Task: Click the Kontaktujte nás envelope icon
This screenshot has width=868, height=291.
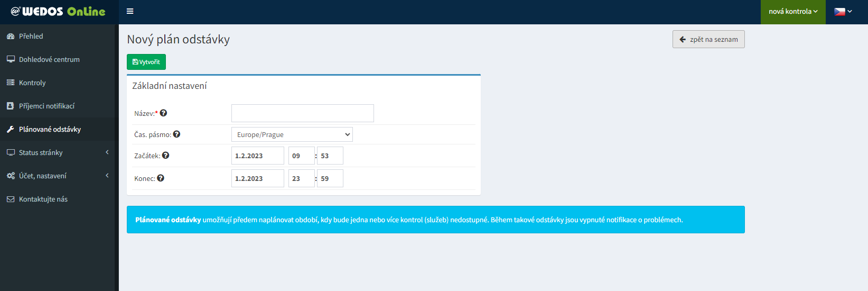Action: point(11,199)
